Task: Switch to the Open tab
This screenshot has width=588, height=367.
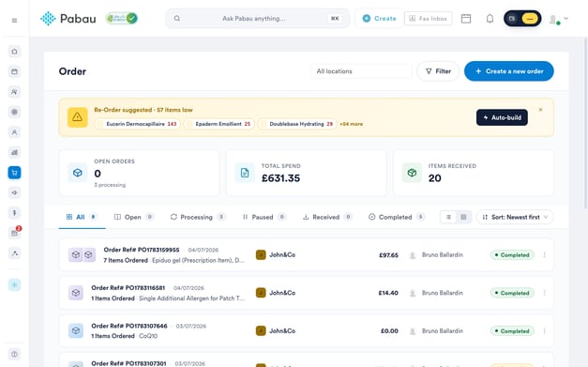Action: pyautogui.click(x=134, y=217)
